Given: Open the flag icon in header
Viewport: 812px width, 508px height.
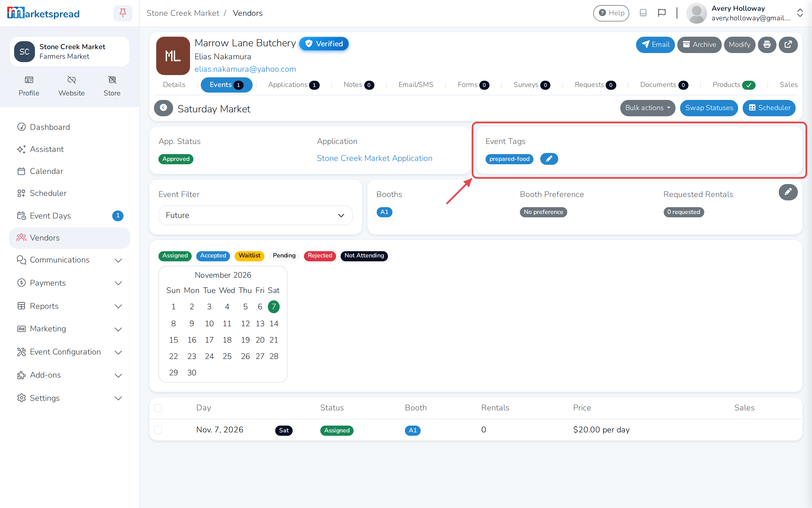Looking at the screenshot, I should (x=662, y=13).
